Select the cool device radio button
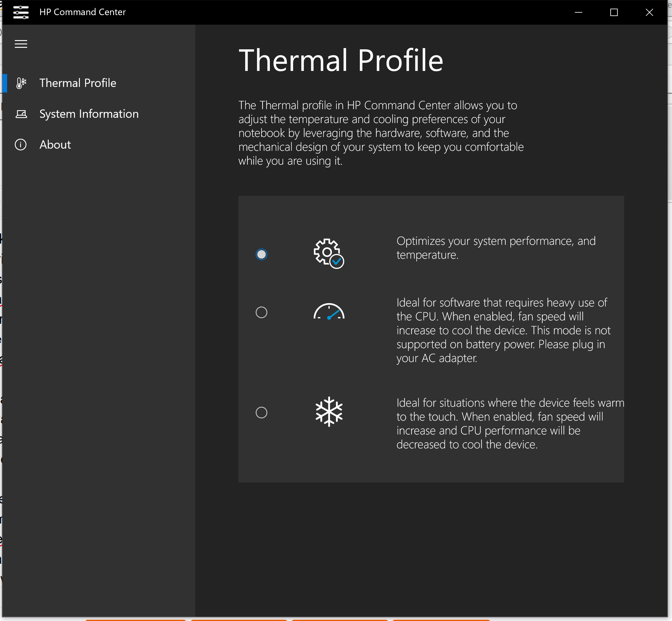The height and width of the screenshot is (621, 672). coord(261,413)
